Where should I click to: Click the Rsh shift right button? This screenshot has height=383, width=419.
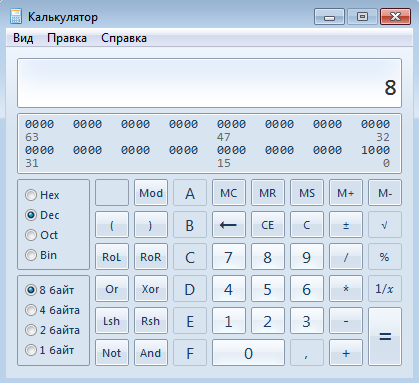pos(151,321)
